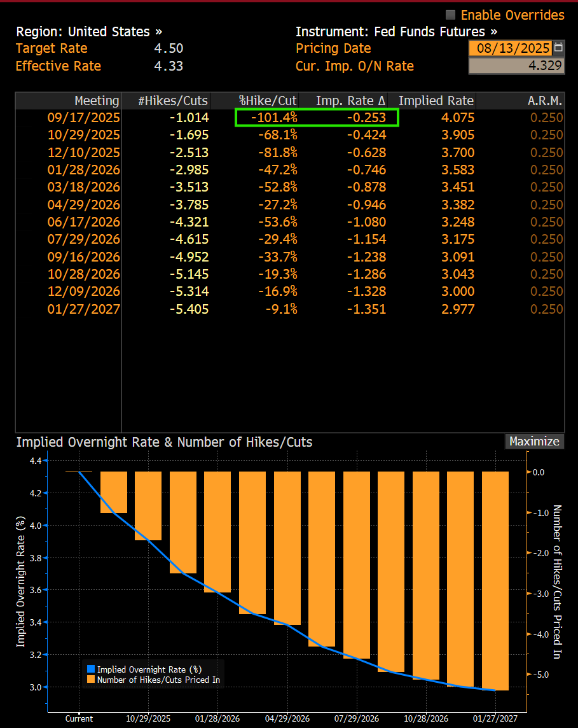This screenshot has height=728, width=578.
Task: Select the 07/29/2026 meeting date
Action: click(x=83, y=239)
